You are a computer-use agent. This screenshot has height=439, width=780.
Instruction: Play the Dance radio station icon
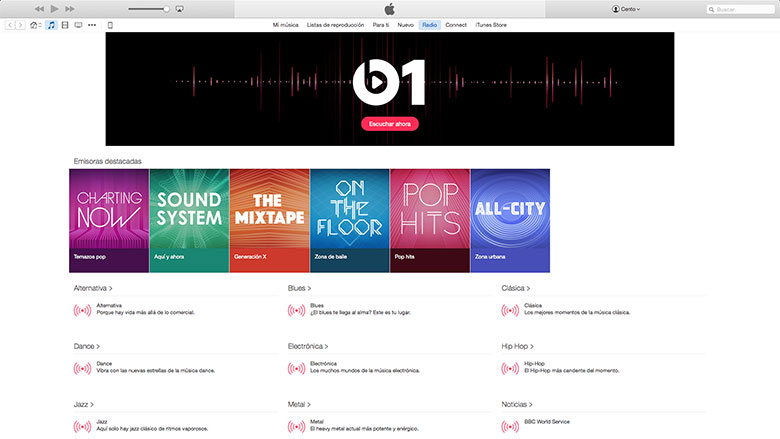pos(82,369)
